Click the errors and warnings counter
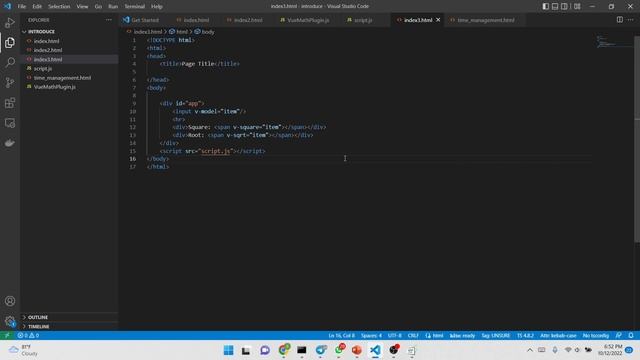 [28, 336]
